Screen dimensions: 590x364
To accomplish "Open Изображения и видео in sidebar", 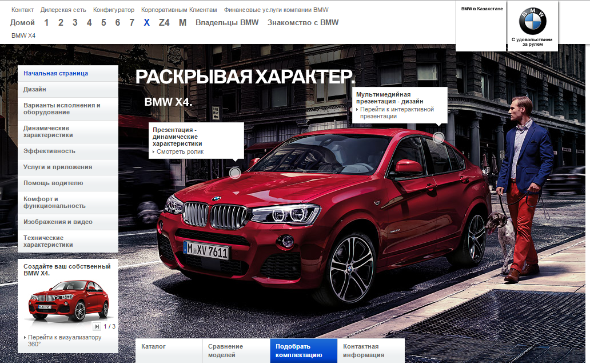I will point(68,222).
